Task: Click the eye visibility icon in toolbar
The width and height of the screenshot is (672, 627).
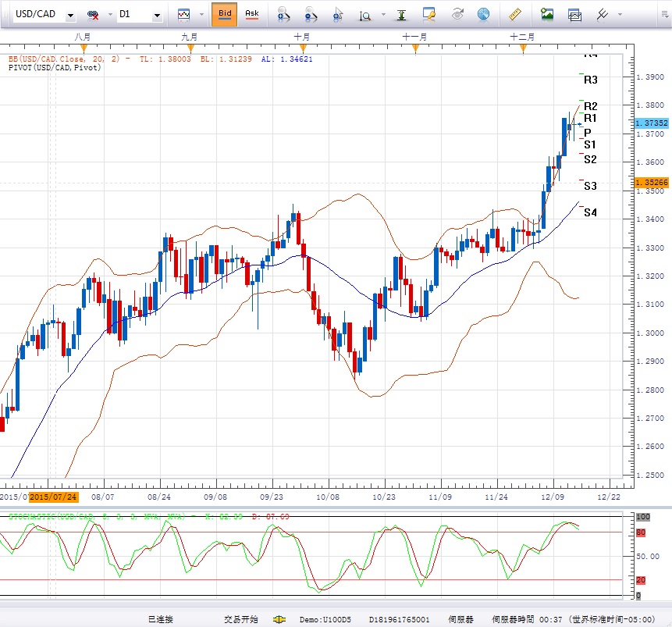Action: click(x=458, y=14)
